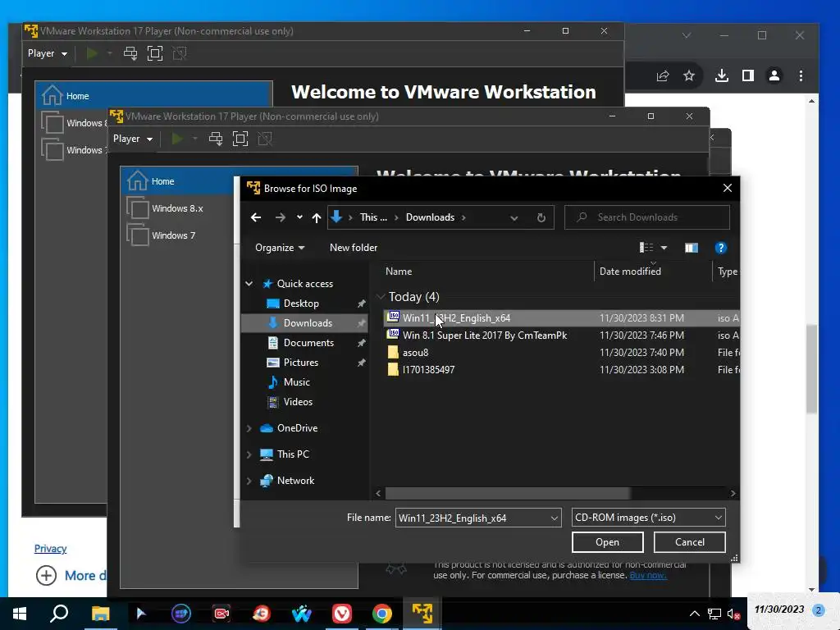840x630 pixels.
Task: Click the Downloads breadcrumb segment
Action: [x=430, y=217]
